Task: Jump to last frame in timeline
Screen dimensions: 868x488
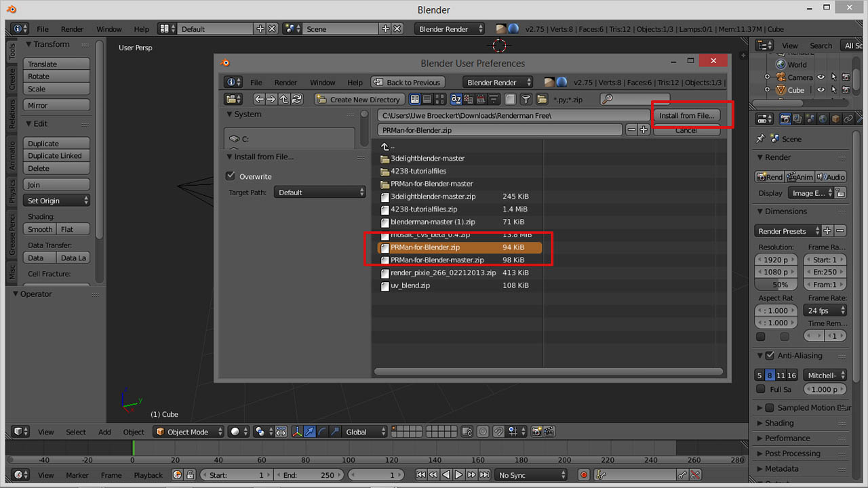Action: tap(483, 475)
